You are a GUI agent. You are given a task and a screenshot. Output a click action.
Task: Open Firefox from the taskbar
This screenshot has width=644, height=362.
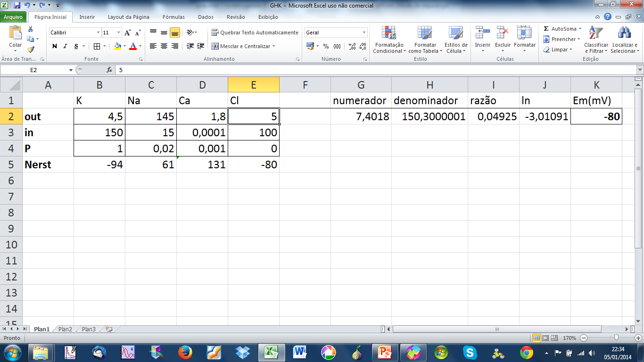185,352
